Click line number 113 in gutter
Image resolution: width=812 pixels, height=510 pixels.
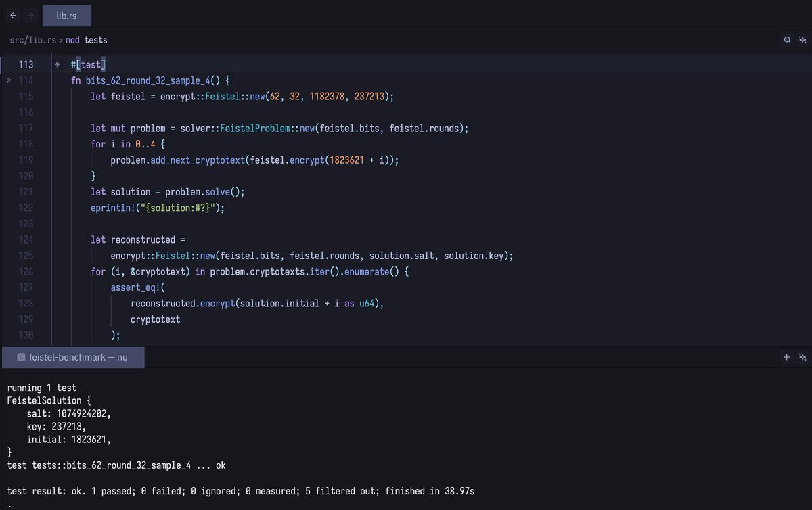[x=26, y=64]
